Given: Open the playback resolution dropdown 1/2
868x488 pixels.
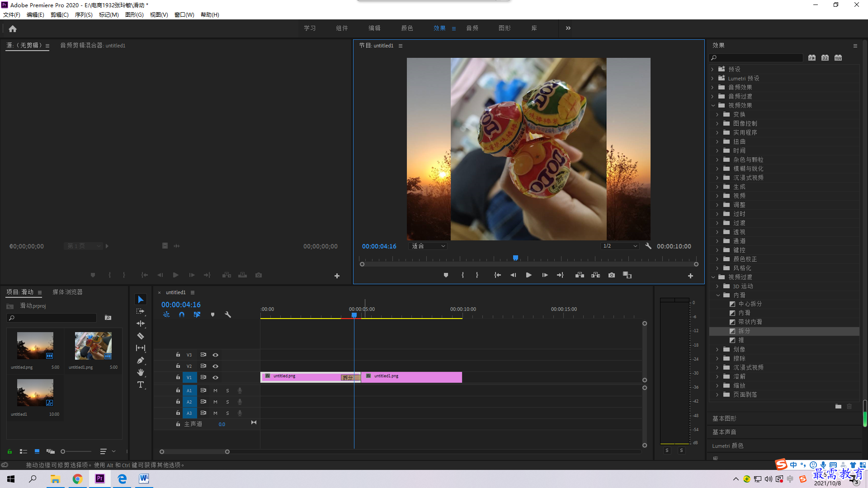Looking at the screenshot, I should tap(620, 246).
